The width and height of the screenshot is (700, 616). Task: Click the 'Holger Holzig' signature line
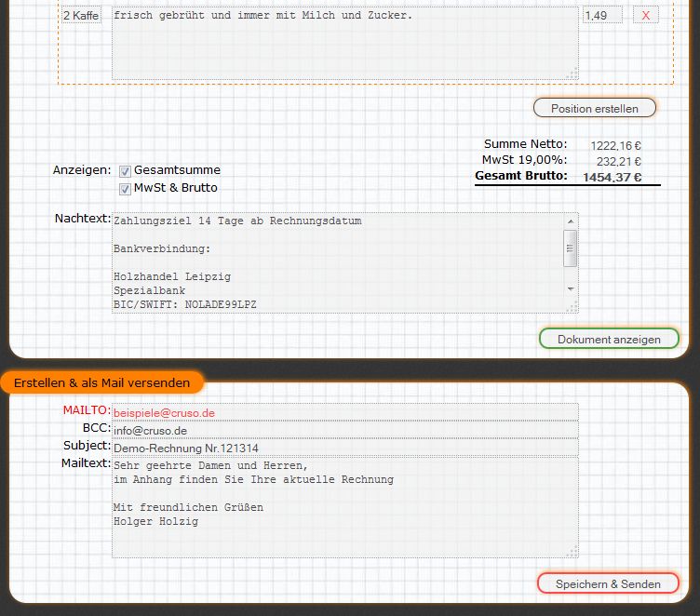pos(155,521)
